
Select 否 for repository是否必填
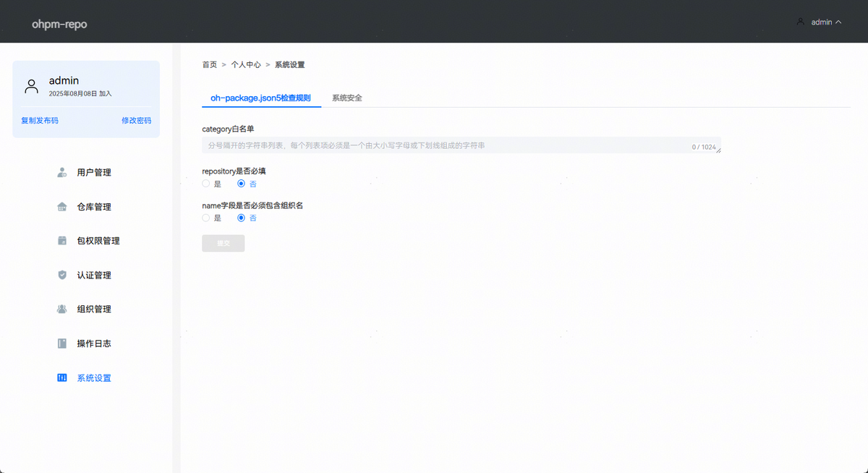click(x=242, y=184)
